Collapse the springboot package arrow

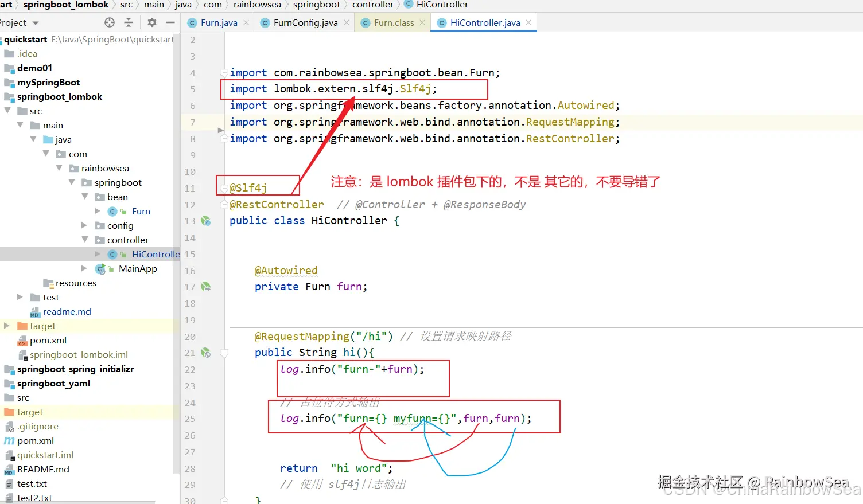point(72,182)
